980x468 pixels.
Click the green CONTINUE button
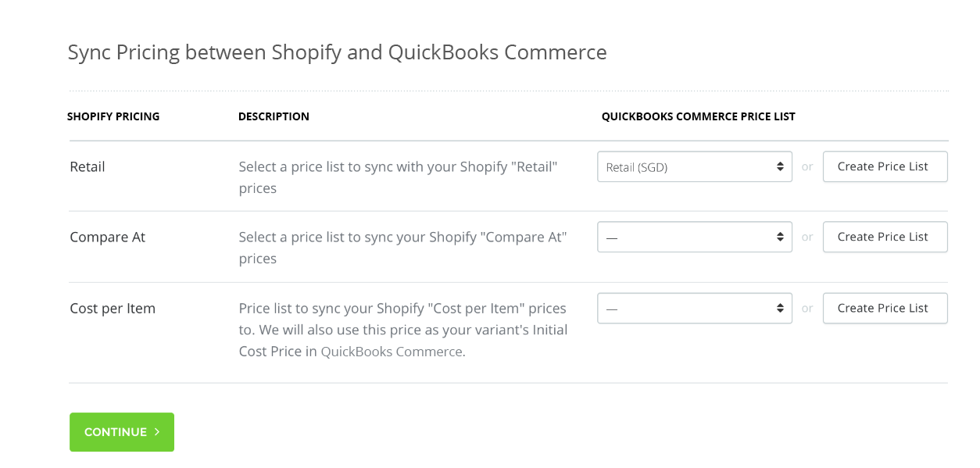[x=122, y=432]
